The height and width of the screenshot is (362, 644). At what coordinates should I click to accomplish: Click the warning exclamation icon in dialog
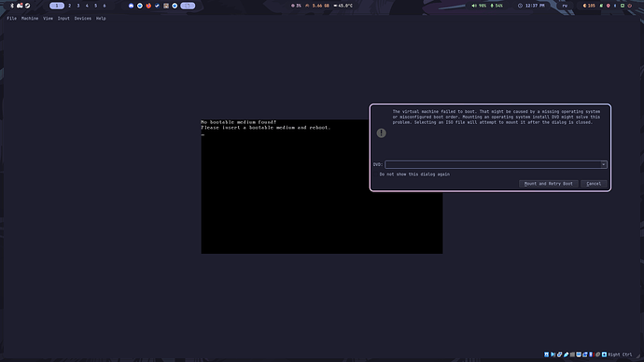(381, 133)
